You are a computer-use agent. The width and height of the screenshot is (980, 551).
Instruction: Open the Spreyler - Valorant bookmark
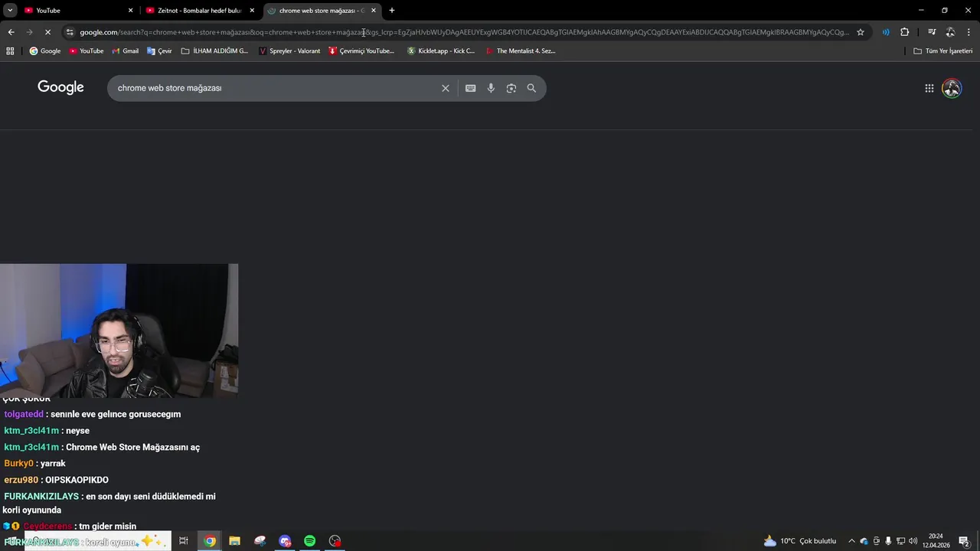tap(289, 51)
